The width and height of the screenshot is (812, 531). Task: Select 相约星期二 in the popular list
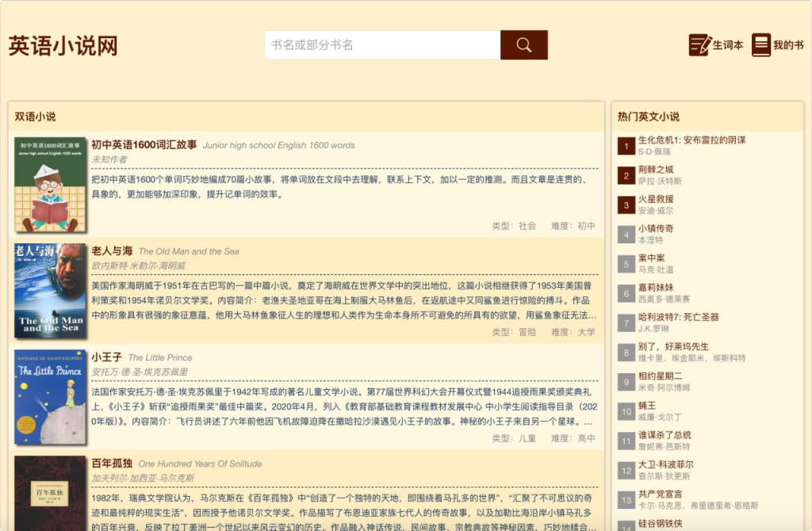[x=661, y=376]
